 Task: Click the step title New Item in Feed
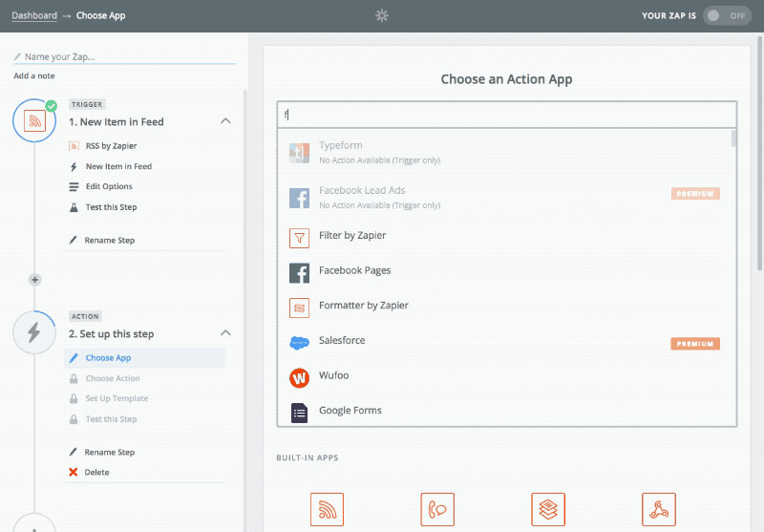116,122
